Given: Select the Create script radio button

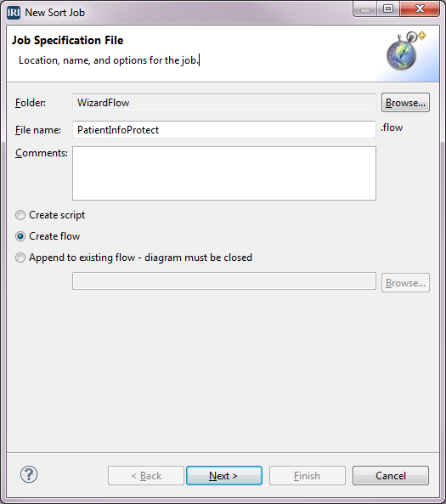Looking at the screenshot, I should [x=20, y=215].
